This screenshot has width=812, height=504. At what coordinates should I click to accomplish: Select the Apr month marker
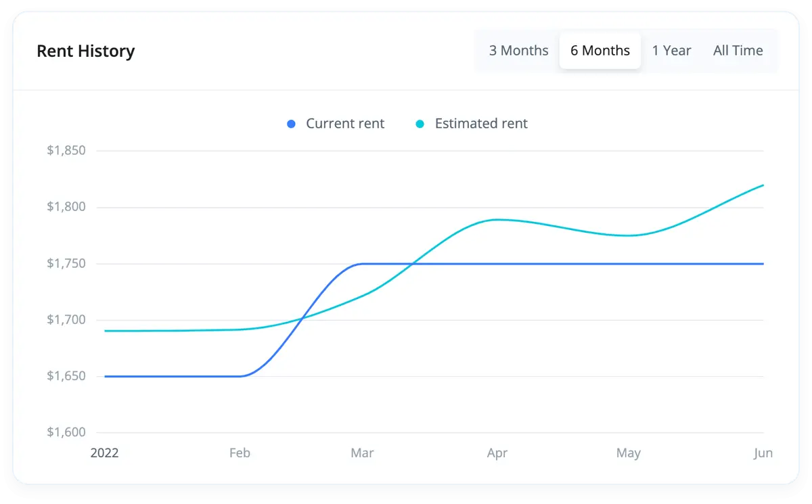(497, 453)
